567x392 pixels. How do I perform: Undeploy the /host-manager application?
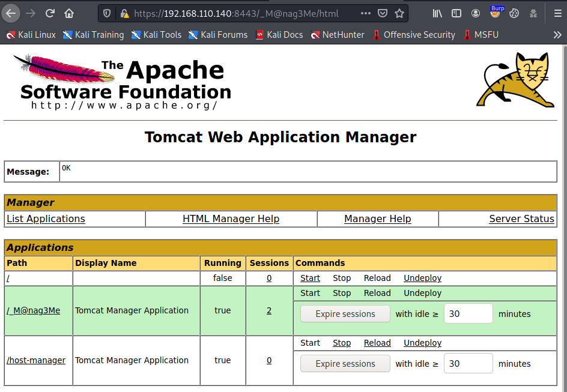[422, 343]
